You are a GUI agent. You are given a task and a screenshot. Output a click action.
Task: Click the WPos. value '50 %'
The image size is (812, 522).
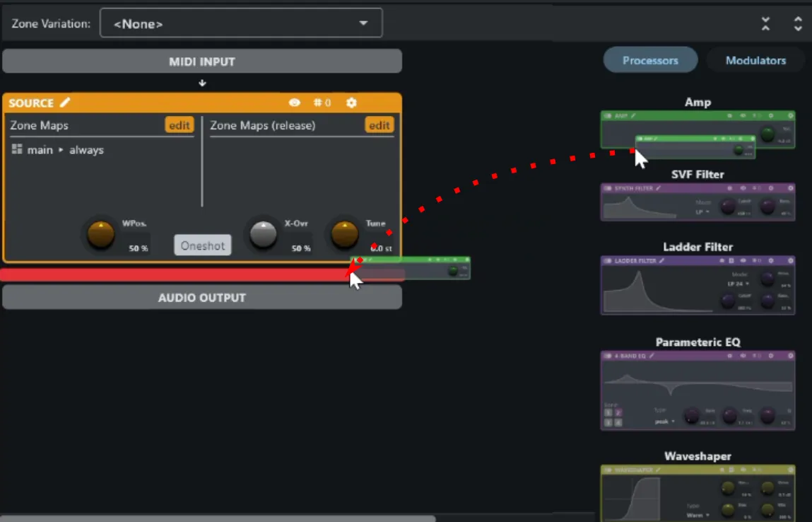pyautogui.click(x=139, y=248)
